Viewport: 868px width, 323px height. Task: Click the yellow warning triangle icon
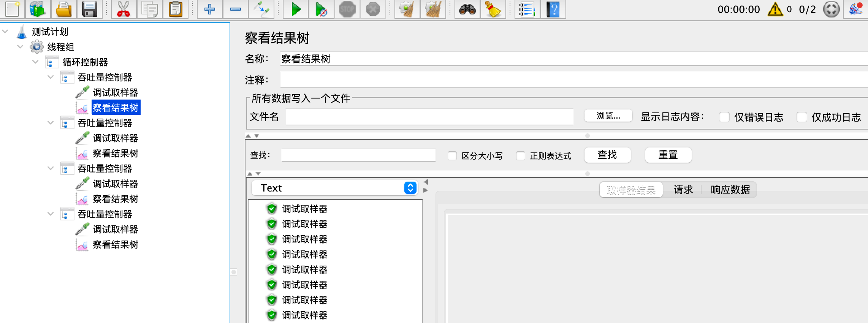775,9
